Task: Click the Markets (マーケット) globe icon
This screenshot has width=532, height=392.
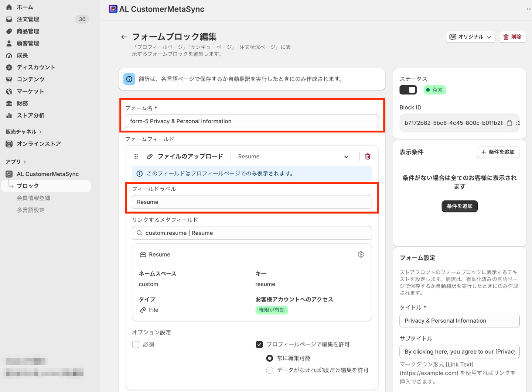Action: coord(9,91)
